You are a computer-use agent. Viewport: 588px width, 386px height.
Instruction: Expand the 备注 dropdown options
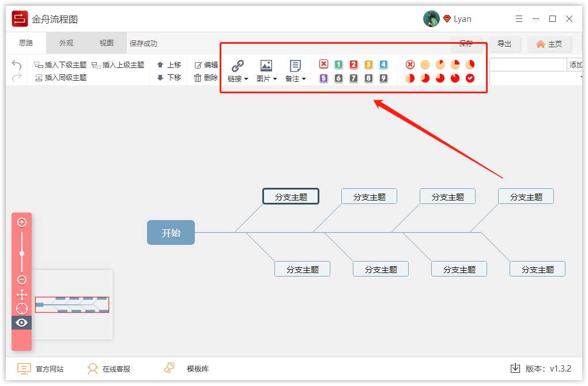(x=305, y=79)
